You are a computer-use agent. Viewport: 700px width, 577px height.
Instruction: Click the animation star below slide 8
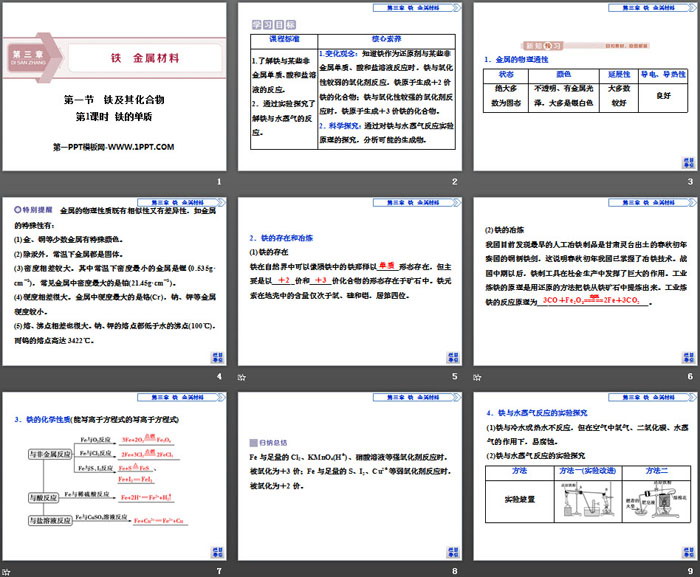pos(240,570)
